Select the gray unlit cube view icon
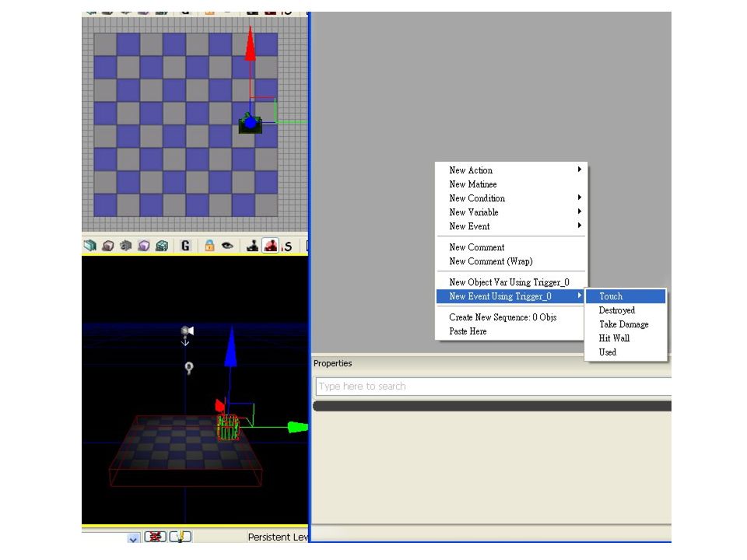This screenshot has height=560, width=747. [126, 246]
